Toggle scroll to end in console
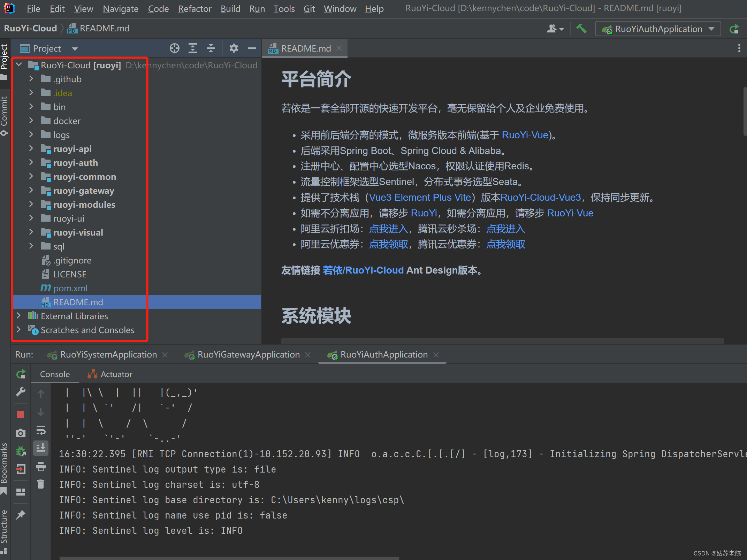Screen dimensions: 747x560 pos(41,448)
